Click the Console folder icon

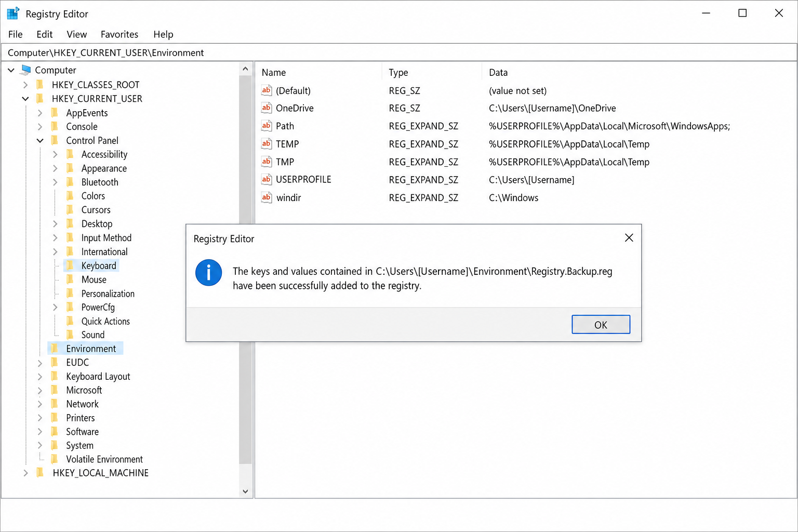55,126
